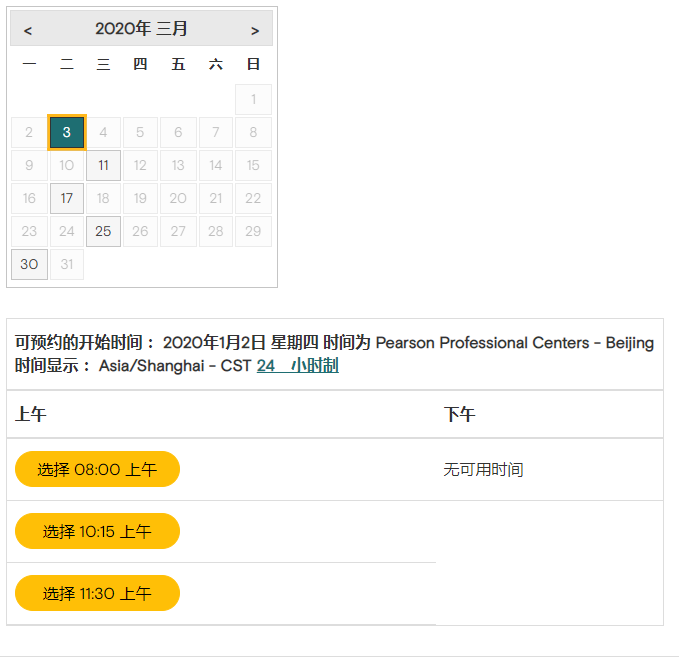Click the 选择 08:00 上午 time slot button
Screen dimensions: 679x659
[97, 469]
